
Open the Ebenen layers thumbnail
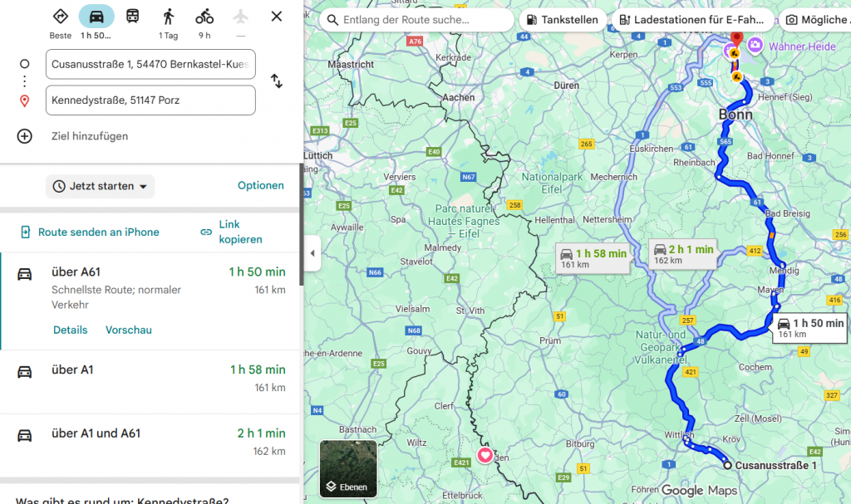[x=348, y=468]
